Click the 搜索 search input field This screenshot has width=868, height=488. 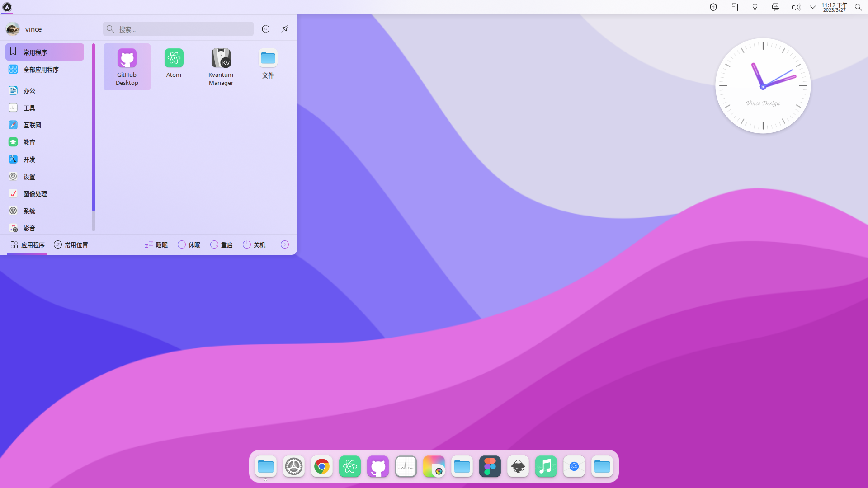(x=181, y=29)
